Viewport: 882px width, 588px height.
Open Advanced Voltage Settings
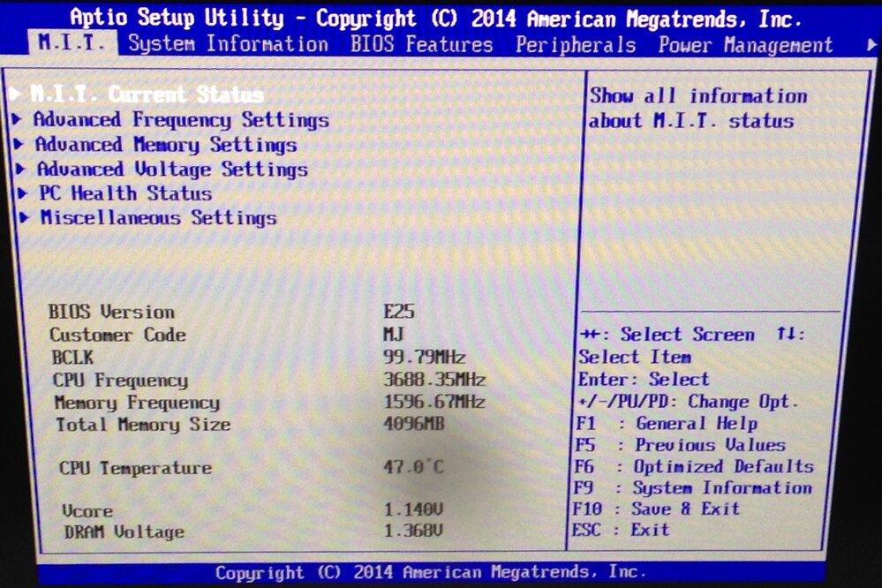172,170
